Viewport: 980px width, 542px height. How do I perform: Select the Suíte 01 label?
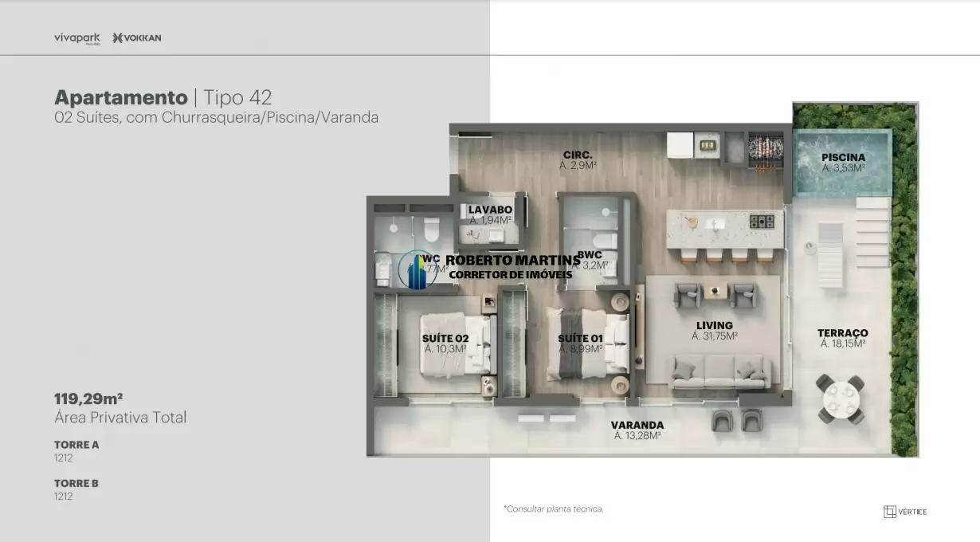click(580, 339)
